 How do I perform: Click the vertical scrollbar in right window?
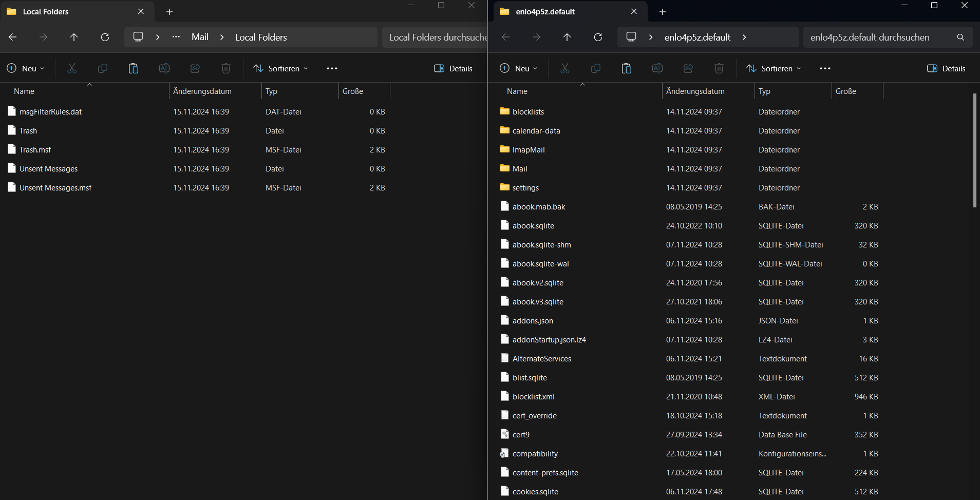pos(974,150)
